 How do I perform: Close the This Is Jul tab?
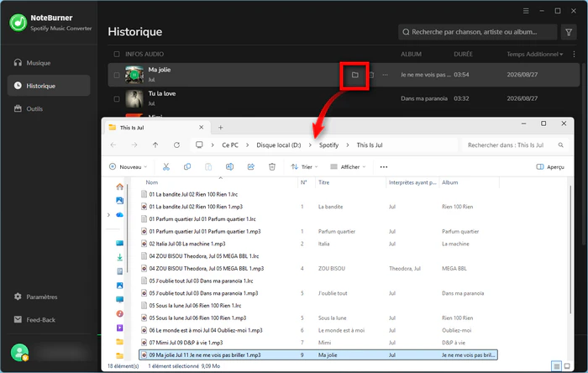(x=201, y=128)
